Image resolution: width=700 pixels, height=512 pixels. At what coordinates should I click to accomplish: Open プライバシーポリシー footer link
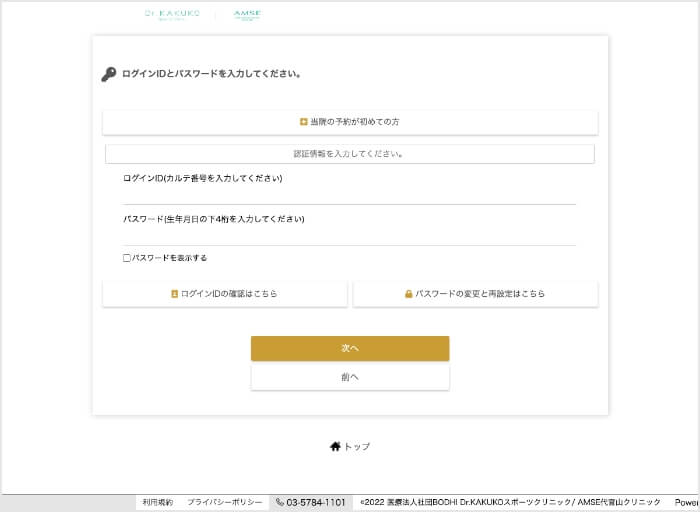pos(225,502)
